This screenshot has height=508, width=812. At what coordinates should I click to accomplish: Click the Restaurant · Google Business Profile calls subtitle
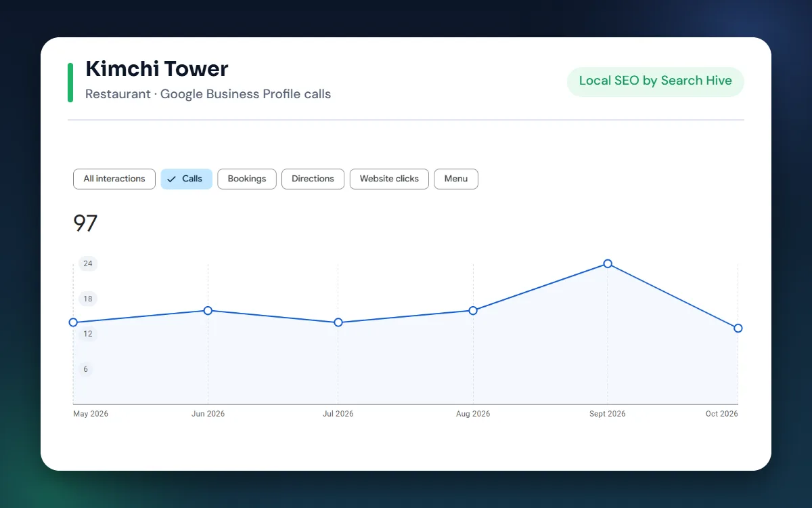[208, 94]
